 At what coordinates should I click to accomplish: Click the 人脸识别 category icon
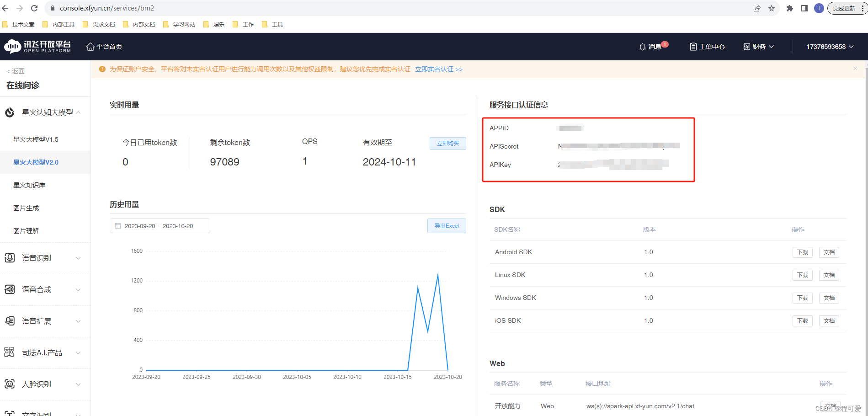click(10, 384)
